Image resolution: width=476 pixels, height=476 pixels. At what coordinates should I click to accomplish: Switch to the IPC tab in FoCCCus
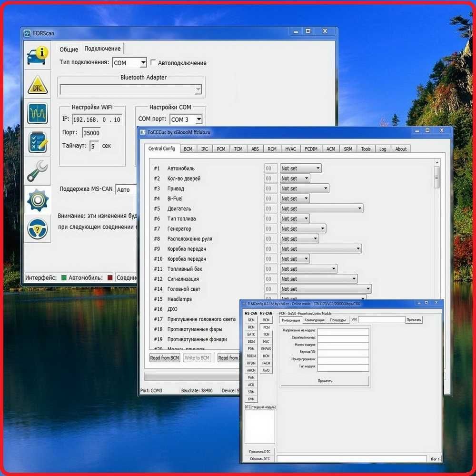[205, 149]
